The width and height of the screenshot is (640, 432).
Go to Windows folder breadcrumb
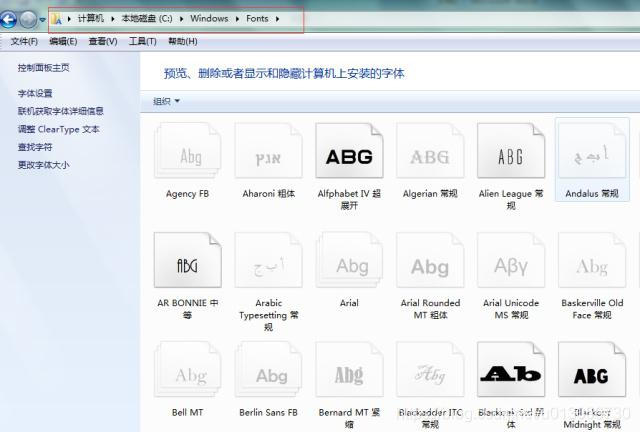(209, 19)
